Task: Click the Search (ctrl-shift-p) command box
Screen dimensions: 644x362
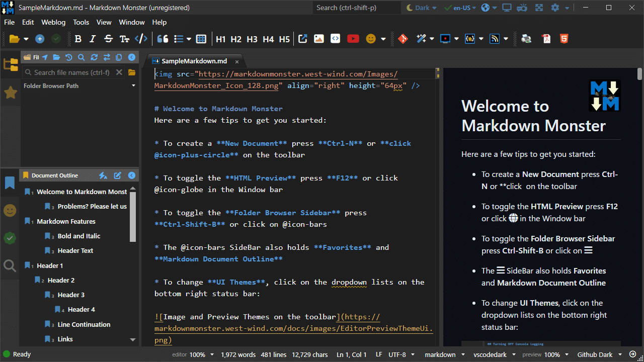Action: click(x=357, y=8)
